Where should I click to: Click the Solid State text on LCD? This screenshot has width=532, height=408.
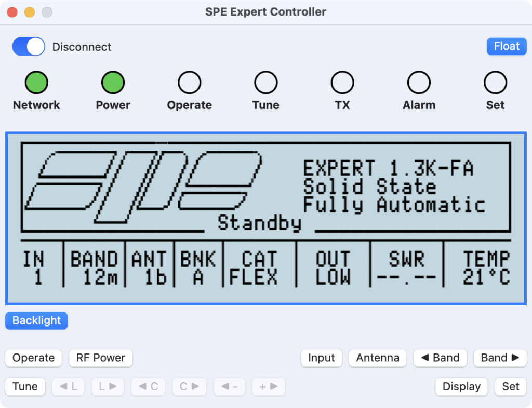(x=370, y=187)
